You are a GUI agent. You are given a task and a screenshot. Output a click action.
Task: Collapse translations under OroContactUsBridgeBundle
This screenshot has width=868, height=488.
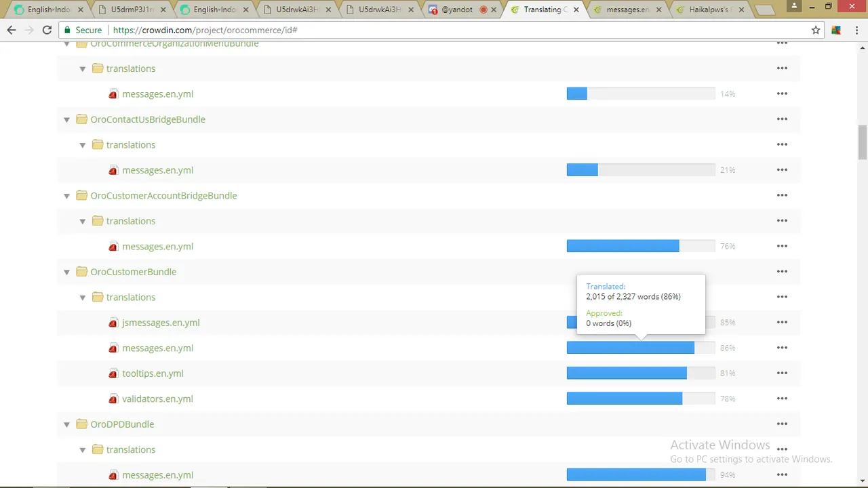[83, 145]
